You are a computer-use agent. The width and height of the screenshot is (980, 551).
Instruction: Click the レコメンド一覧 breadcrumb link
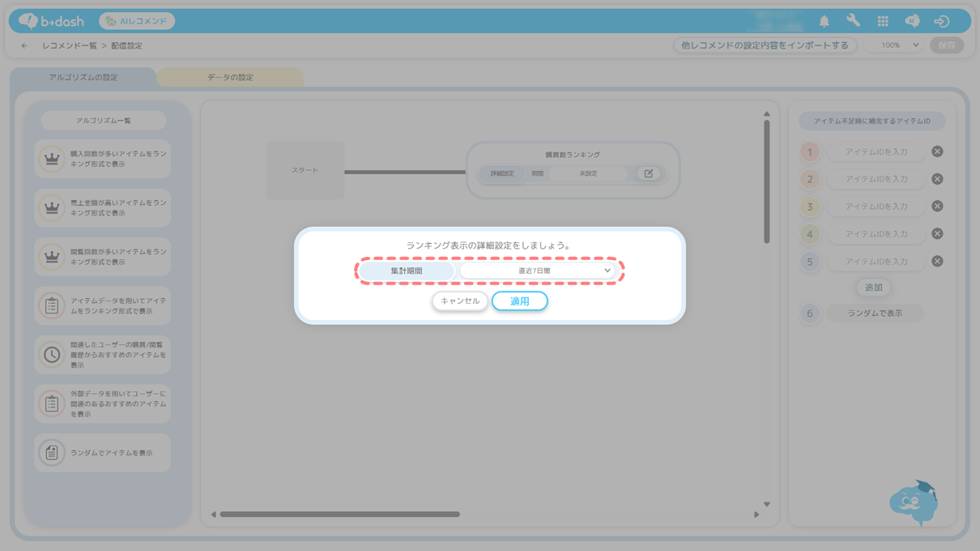(x=69, y=46)
